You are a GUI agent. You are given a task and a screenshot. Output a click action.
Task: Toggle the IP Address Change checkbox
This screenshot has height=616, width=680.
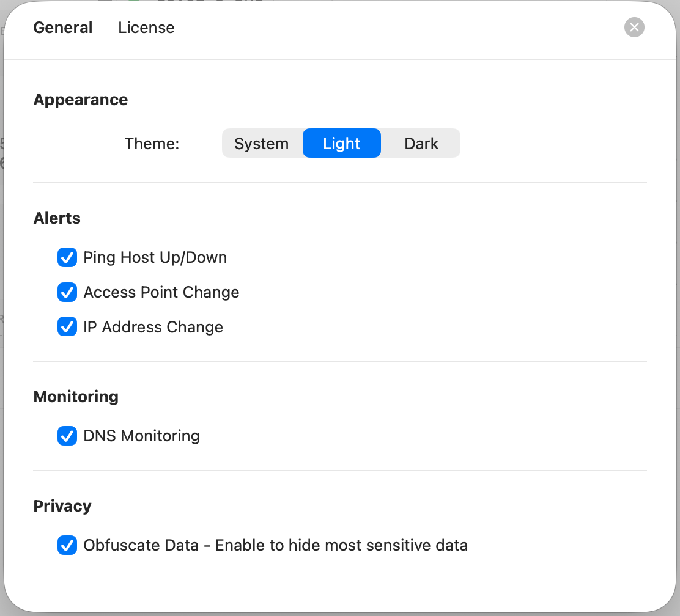click(67, 327)
